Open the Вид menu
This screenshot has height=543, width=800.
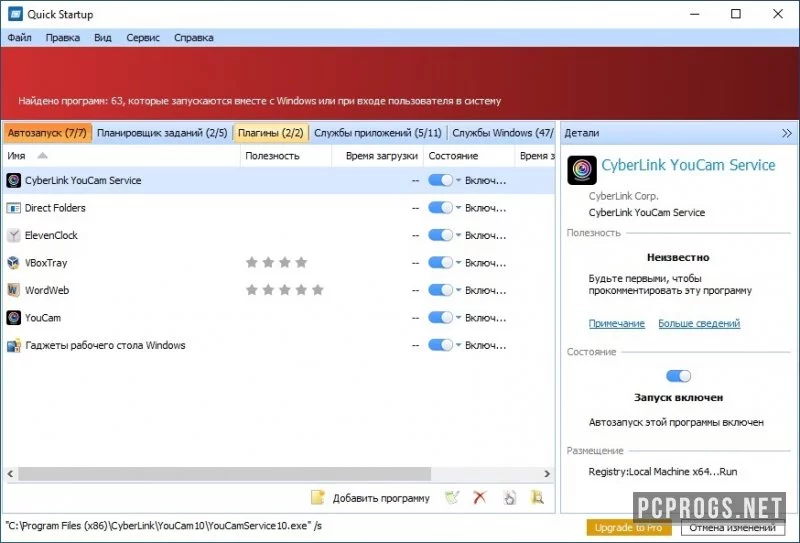[103, 38]
